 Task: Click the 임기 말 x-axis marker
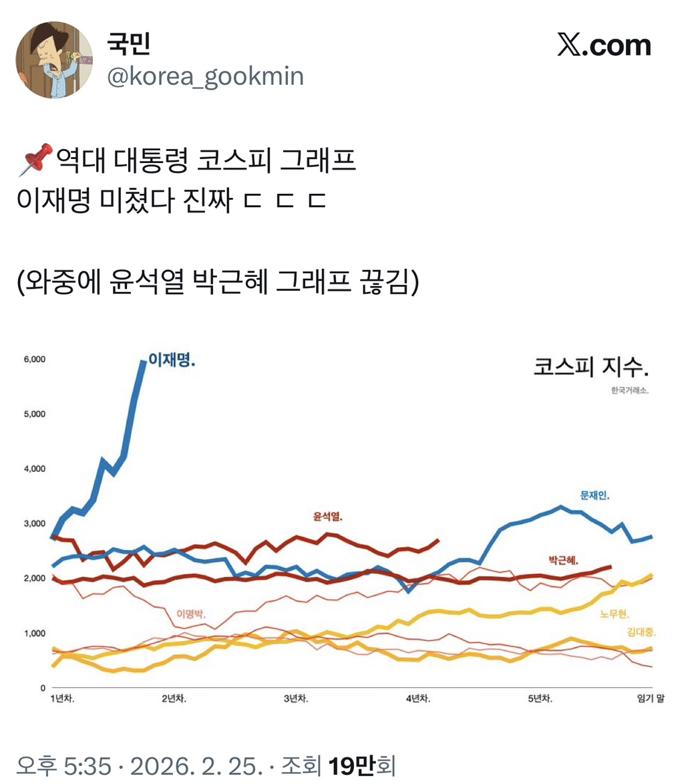coord(649,698)
